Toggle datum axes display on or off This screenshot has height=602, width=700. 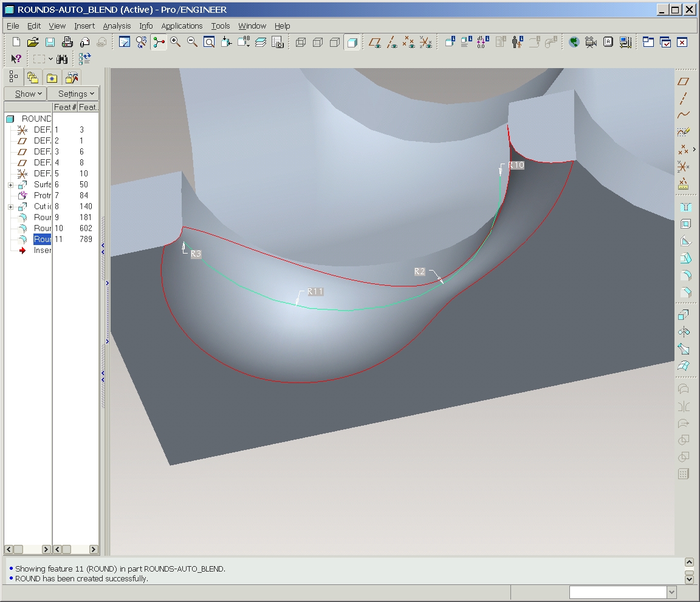pyautogui.click(x=393, y=42)
